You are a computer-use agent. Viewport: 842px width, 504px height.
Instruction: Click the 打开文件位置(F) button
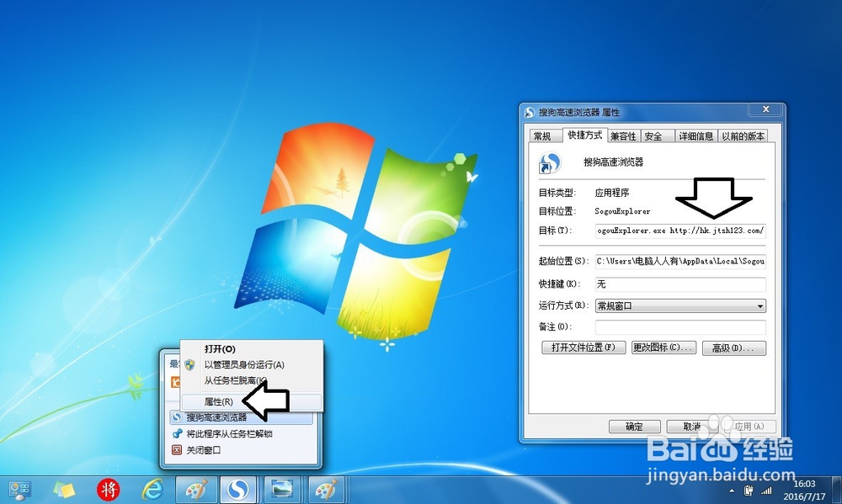tap(584, 347)
